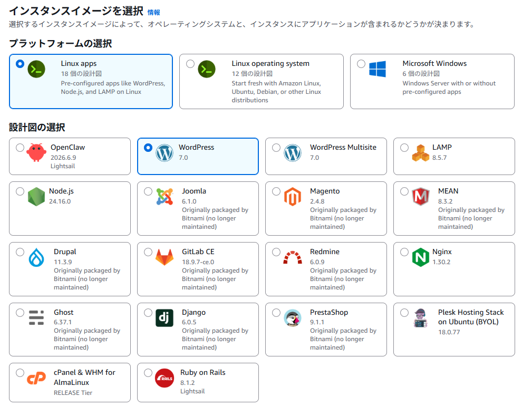Click the WordPress Multisite logo icon
Screen dimensions: 532x406
coord(293,153)
